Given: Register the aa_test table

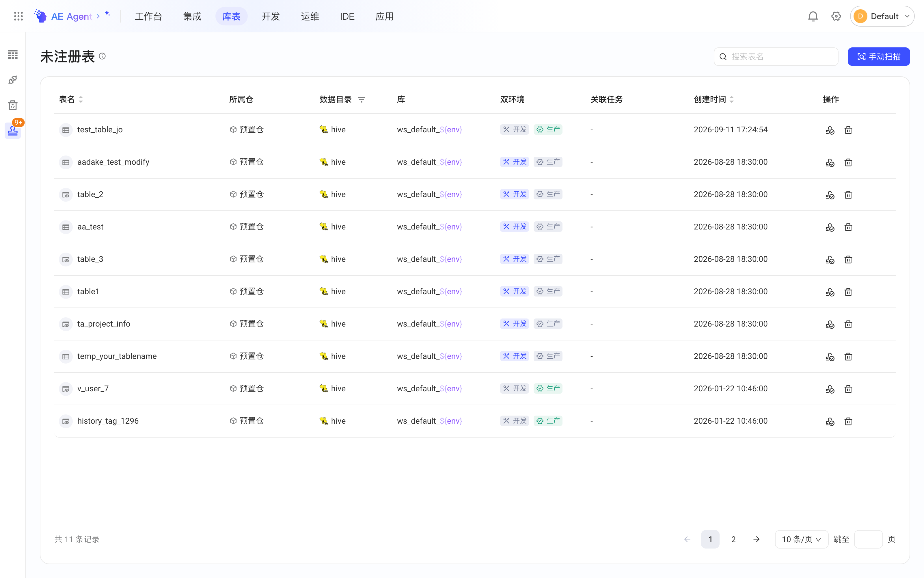Looking at the screenshot, I should pos(830,227).
